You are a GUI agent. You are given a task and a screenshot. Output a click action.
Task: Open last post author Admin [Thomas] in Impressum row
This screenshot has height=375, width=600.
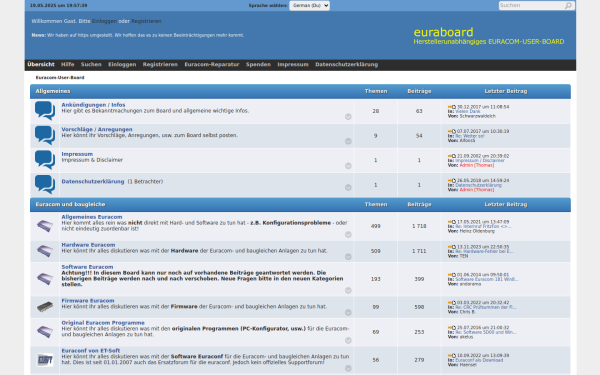(x=477, y=165)
